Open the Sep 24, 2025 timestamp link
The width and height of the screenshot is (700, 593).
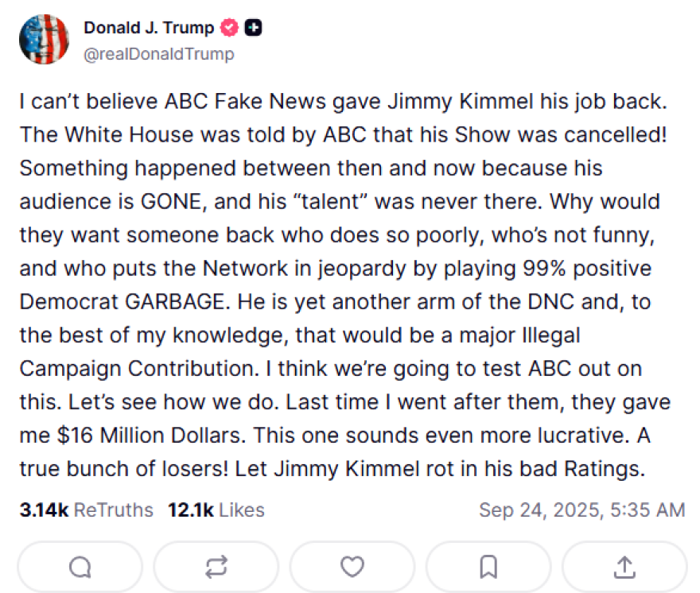click(x=581, y=510)
